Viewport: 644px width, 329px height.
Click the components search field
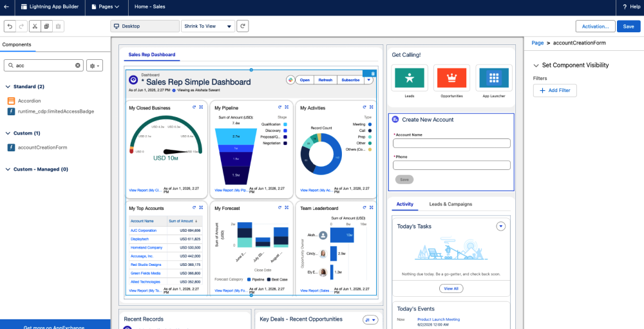[x=44, y=66]
